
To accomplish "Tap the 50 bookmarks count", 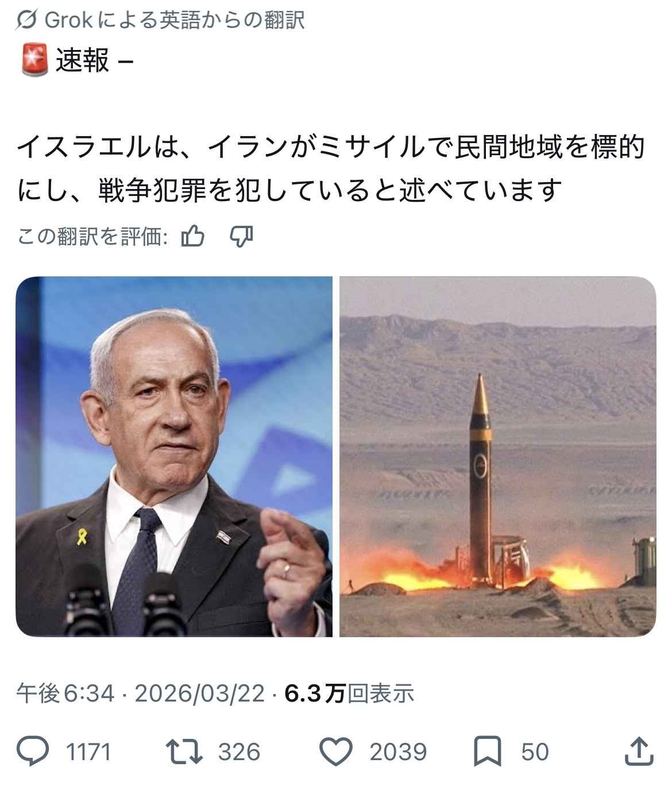I will pos(535,752).
